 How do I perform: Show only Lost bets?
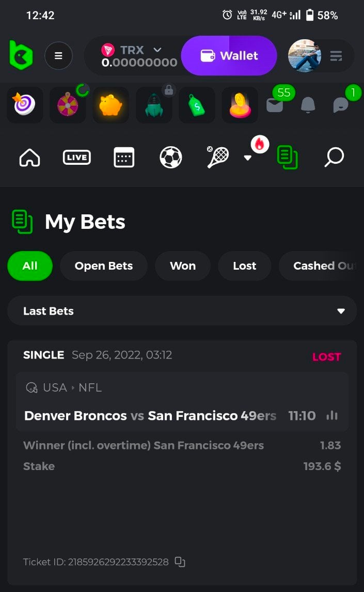[244, 266]
